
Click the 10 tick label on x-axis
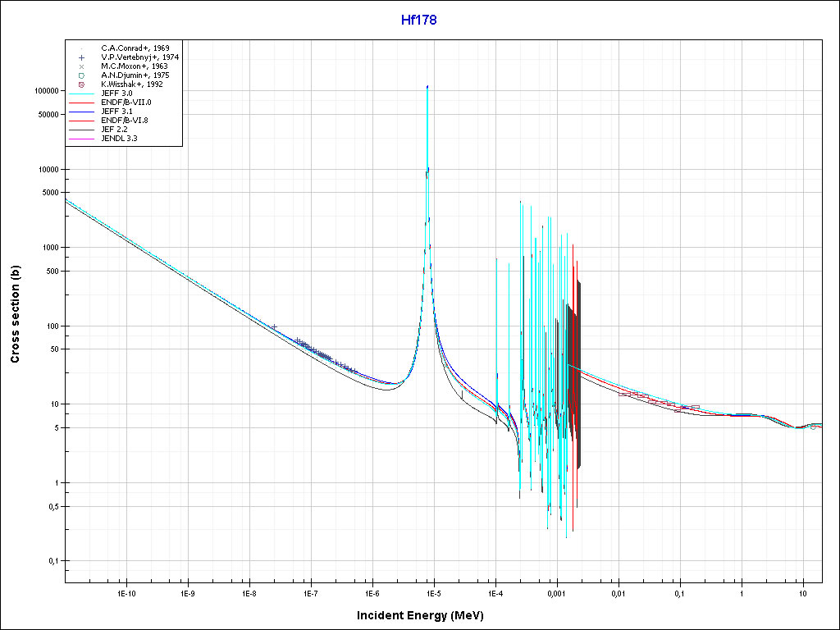[803, 592]
